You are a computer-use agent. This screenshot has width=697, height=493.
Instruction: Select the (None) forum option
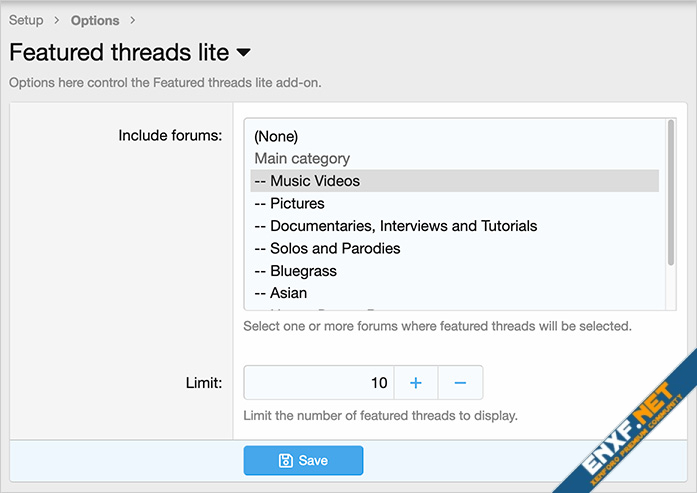click(x=276, y=136)
